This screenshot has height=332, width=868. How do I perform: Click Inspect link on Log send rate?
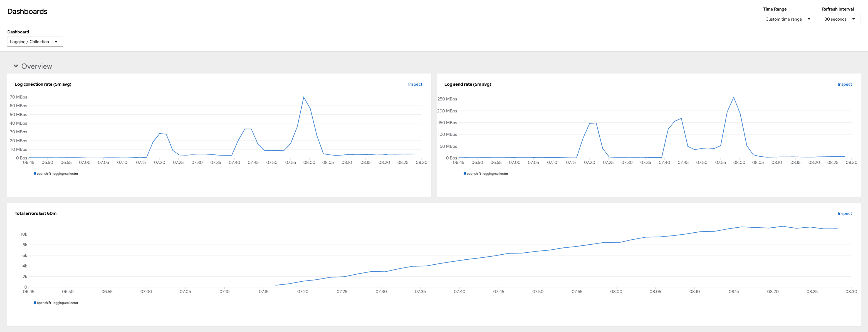tap(844, 84)
